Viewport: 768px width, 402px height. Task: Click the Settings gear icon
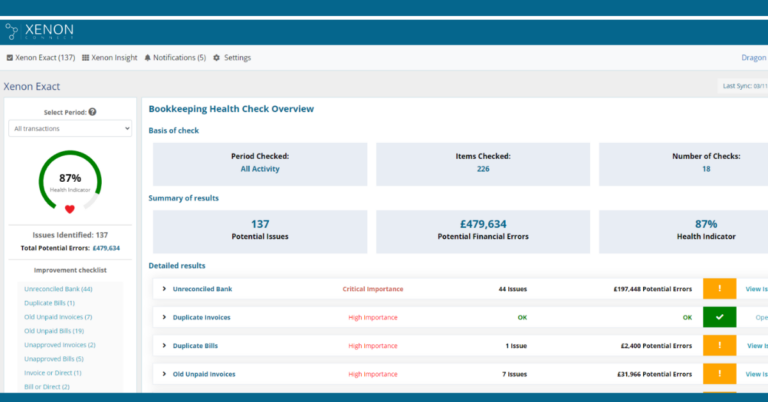(x=216, y=58)
